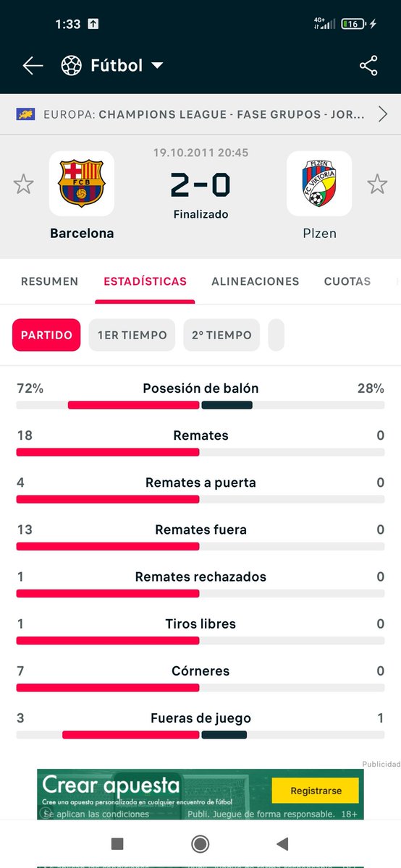Select 1ER TIEMPO filter button

click(132, 335)
